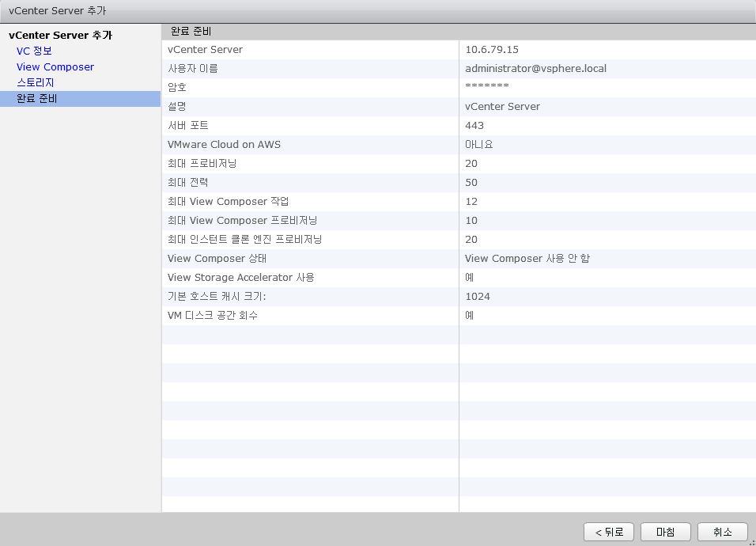Click the View Composer 사용 안 함 status
The width and height of the screenshot is (756, 546).
pyautogui.click(x=527, y=259)
